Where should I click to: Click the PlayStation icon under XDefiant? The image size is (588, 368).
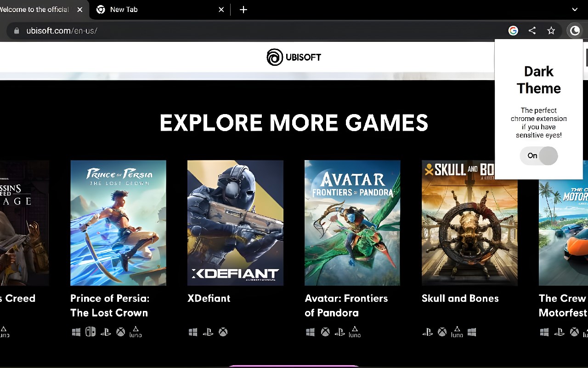(208, 332)
